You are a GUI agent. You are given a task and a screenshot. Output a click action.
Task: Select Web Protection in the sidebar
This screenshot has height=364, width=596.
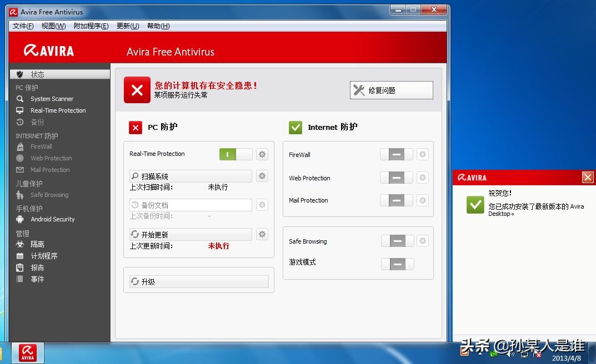pos(51,158)
